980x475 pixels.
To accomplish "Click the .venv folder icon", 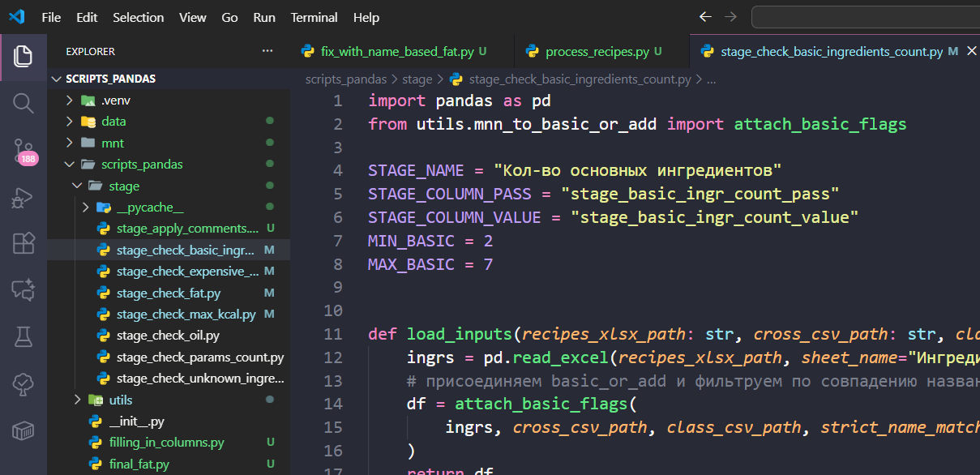I will click(x=88, y=101).
